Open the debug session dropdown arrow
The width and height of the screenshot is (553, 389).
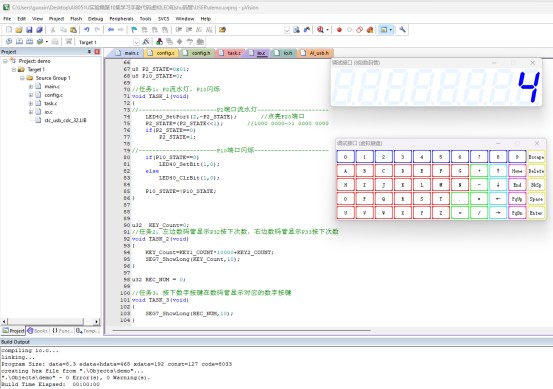tap(327, 30)
